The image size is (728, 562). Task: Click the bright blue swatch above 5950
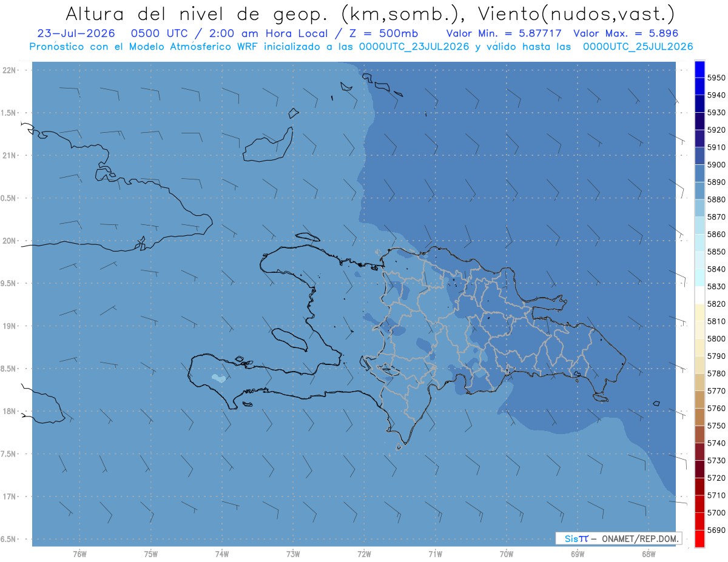699,69
